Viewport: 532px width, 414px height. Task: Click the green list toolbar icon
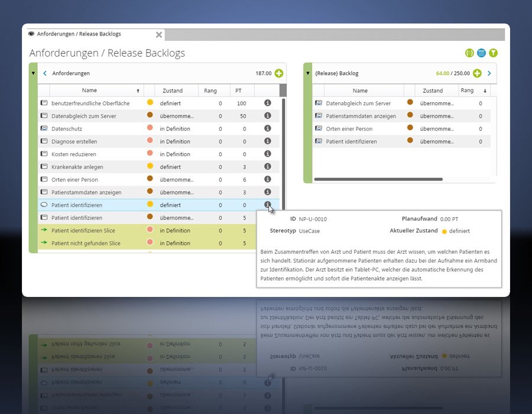click(469, 53)
